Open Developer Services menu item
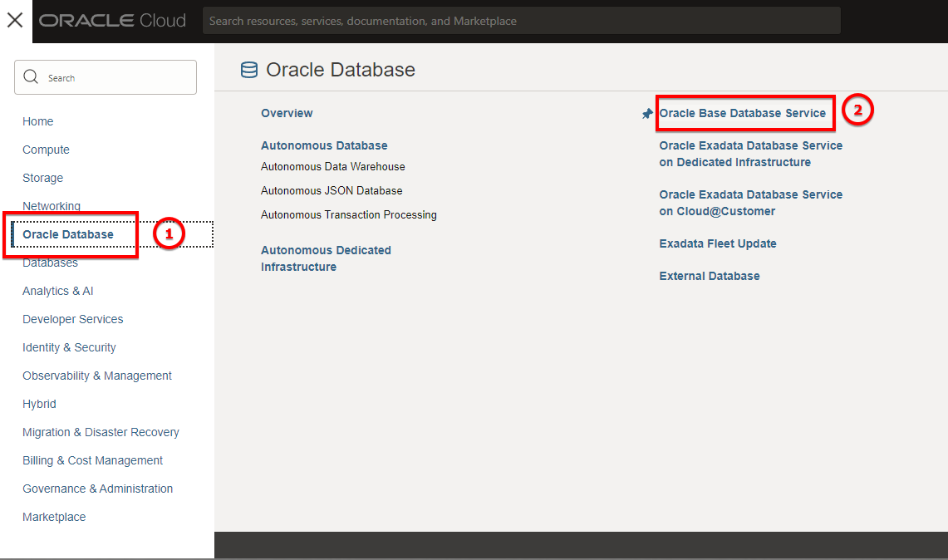Viewport: 948px width, 560px height. click(73, 319)
